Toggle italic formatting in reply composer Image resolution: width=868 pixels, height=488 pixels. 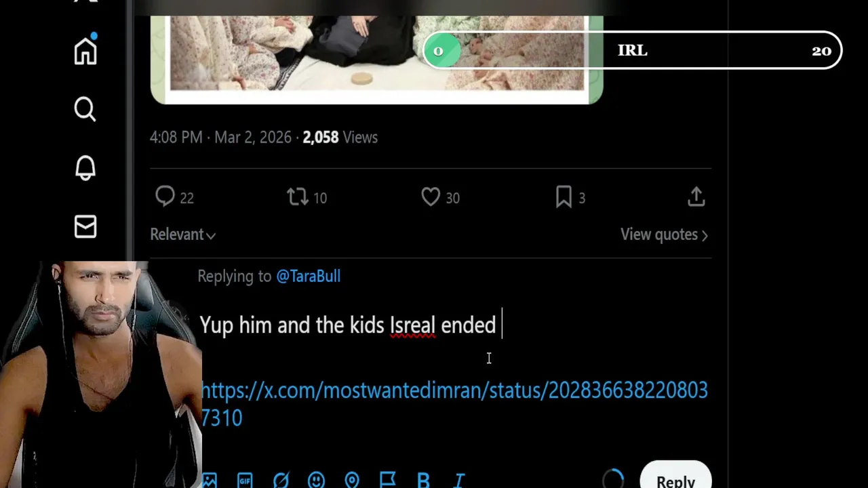[x=459, y=481]
